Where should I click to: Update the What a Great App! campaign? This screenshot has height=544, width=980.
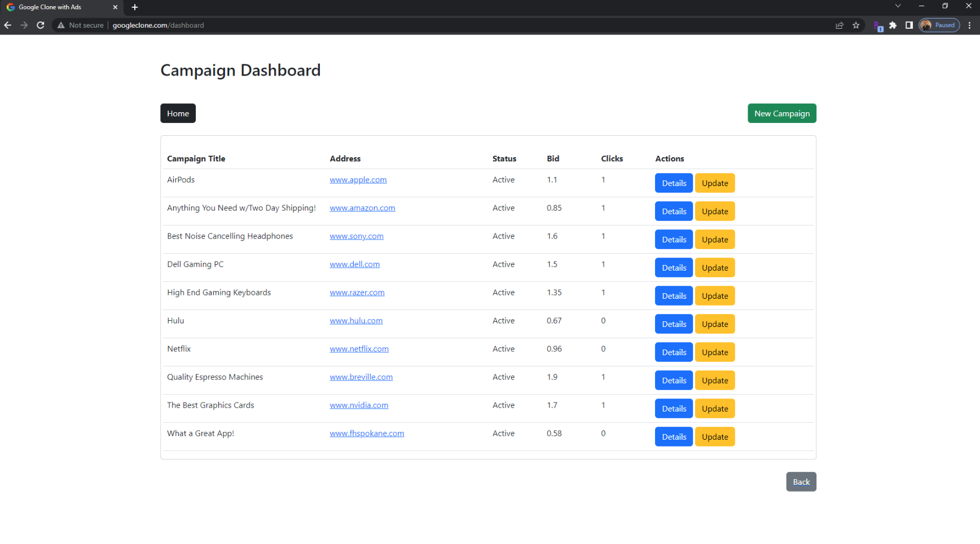click(715, 437)
